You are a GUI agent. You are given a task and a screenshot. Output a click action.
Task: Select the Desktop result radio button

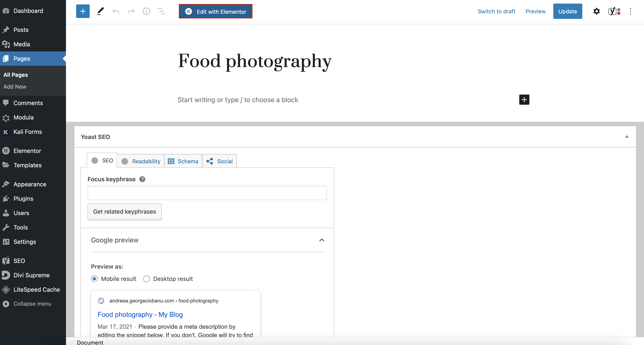147,279
